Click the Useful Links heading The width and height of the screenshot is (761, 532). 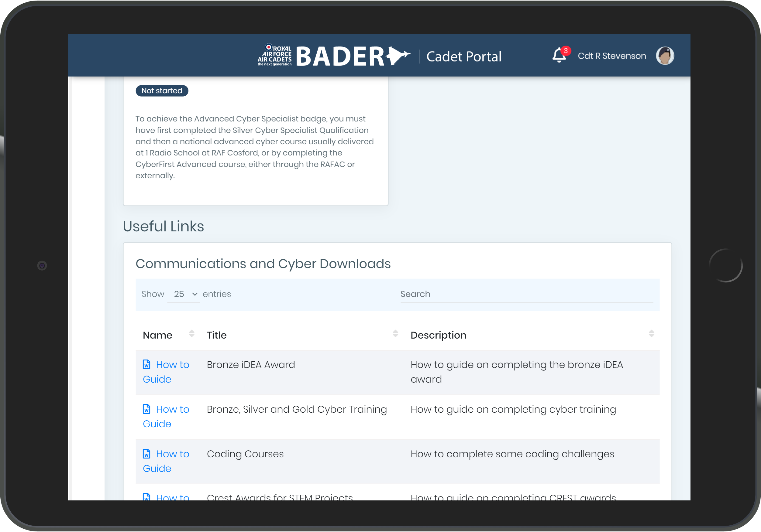[164, 227]
